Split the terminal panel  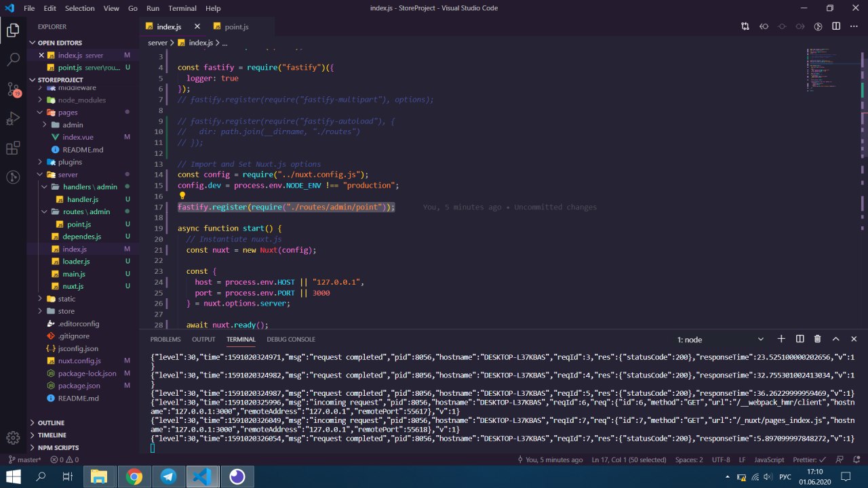[x=800, y=339]
